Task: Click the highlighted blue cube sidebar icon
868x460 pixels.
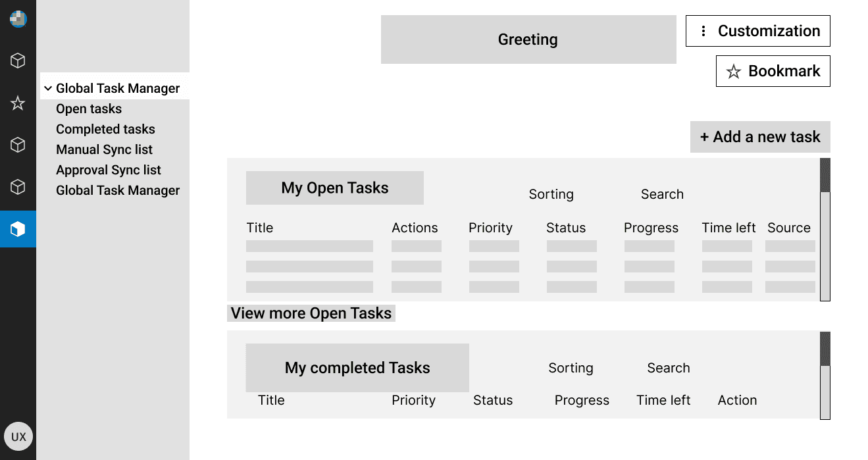Action: 18,229
